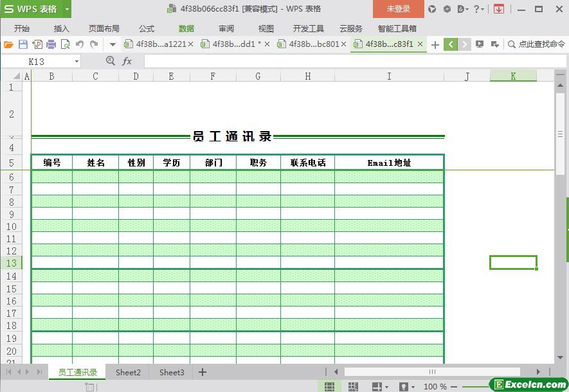569x392 pixels.
Task: Expand the WPS 表格 application menu arrow
Action: coord(67,9)
